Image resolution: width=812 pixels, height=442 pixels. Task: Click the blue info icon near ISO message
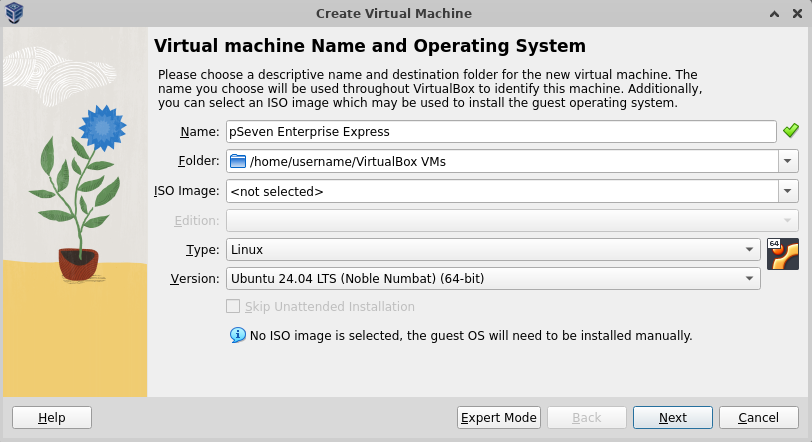[237, 335]
